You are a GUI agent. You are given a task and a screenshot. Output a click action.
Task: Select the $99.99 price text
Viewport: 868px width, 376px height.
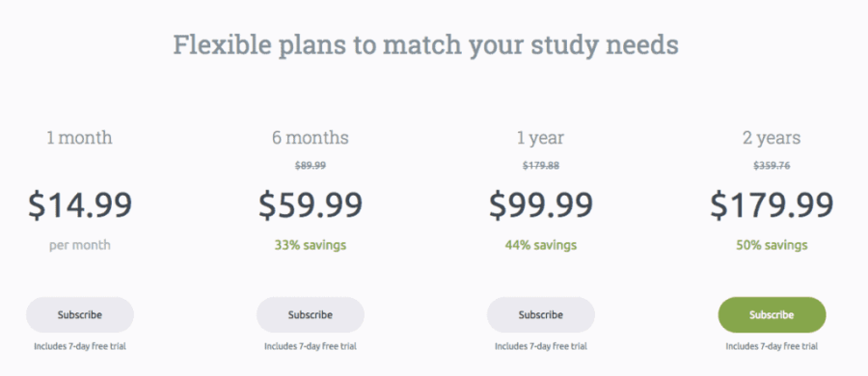(541, 204)
